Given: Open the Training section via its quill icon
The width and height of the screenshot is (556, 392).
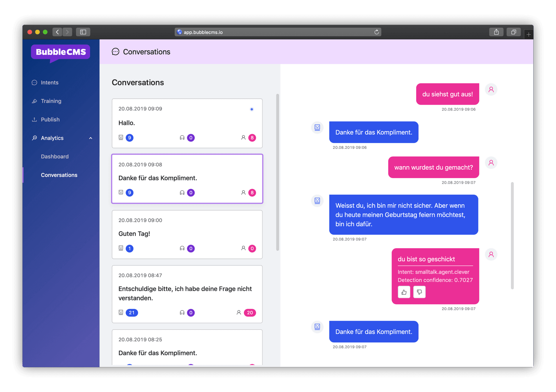Looking at the screenshot, I should [x=34, y=101].
